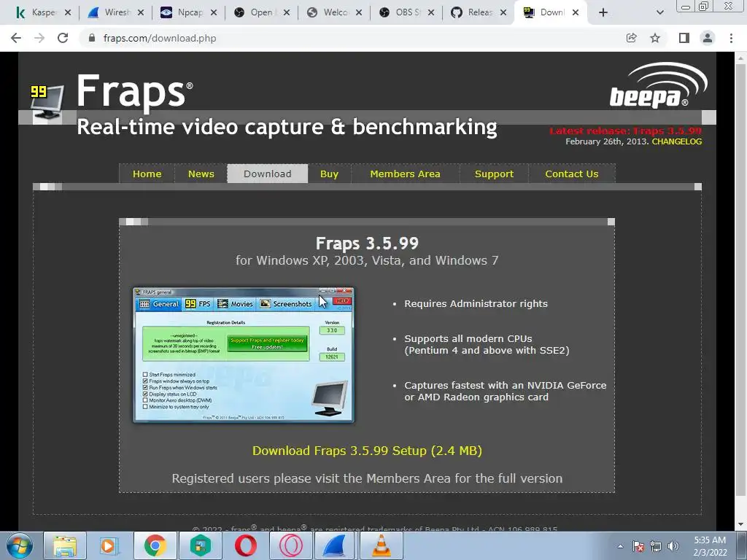The image size is (747, 560).
Task: Click the forward navigation arrow
Action: [39, 38]
